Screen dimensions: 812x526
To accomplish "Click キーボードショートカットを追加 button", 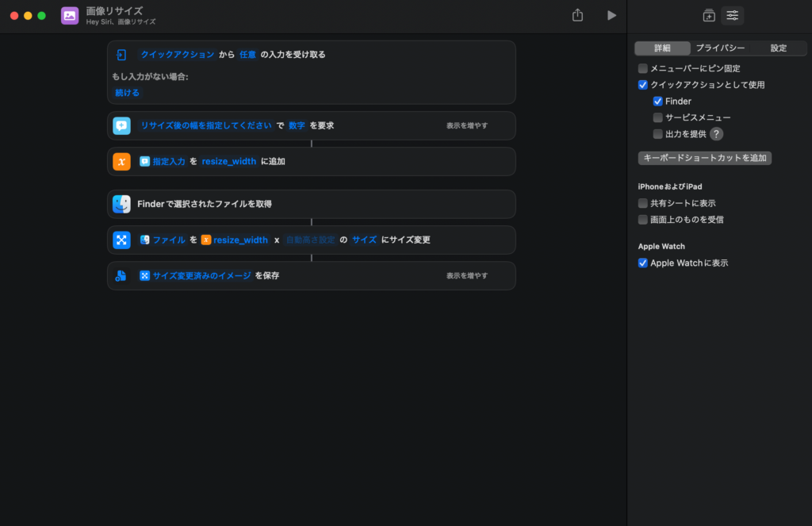I will point(705,158).
